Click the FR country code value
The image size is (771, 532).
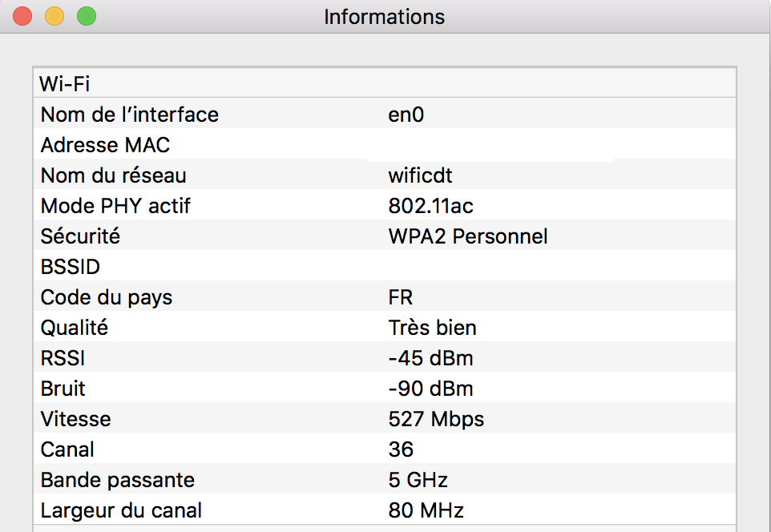click(x=400, y=297)
